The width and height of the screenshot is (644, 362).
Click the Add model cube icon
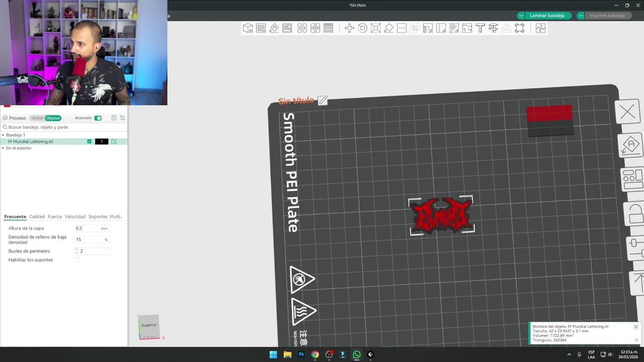(x=248, y=28)
